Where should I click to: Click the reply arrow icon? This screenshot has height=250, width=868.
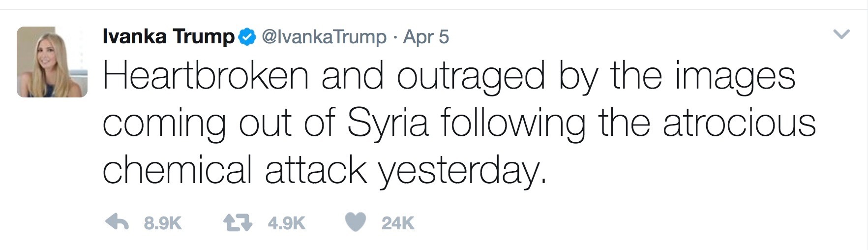[117, 223]
